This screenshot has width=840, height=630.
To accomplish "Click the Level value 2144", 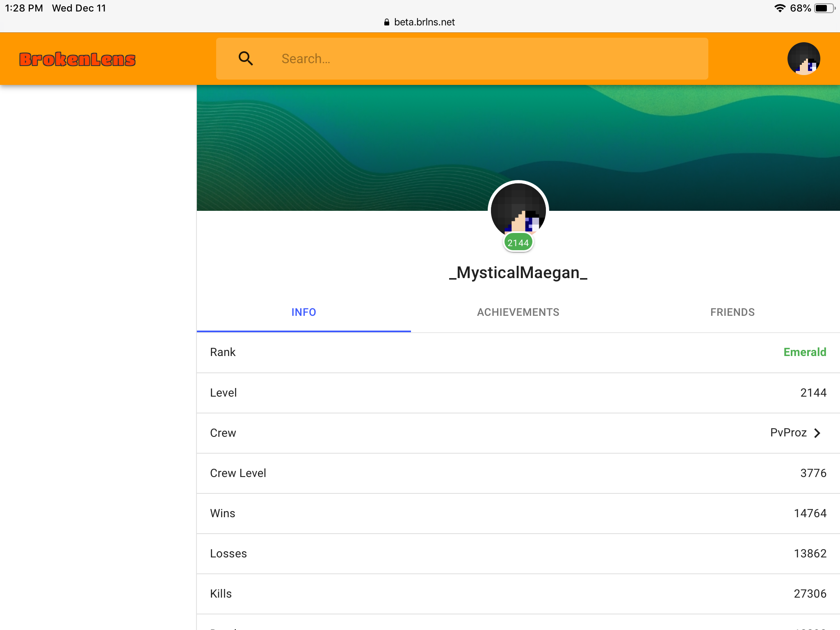I will click(813, 393).
